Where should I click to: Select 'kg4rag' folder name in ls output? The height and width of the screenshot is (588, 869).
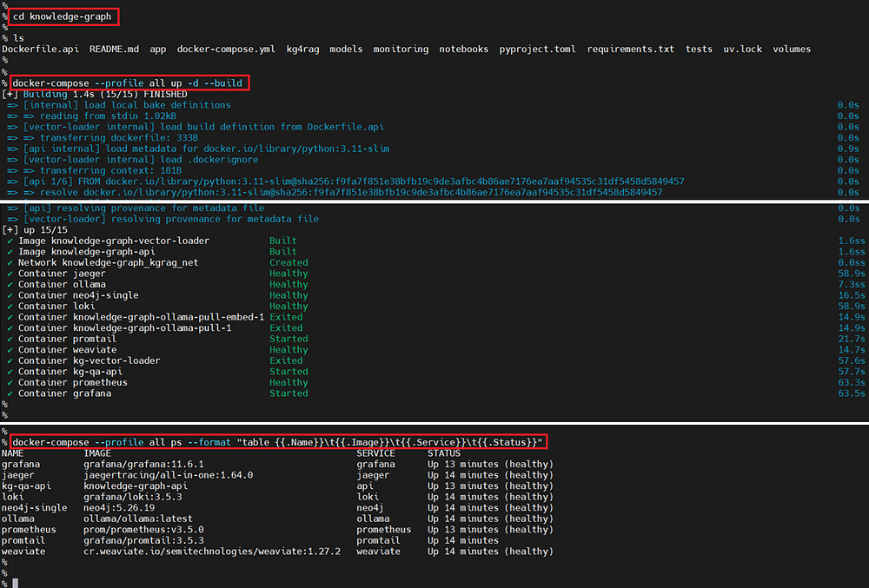pyautogui.click(x=302, y=50)
